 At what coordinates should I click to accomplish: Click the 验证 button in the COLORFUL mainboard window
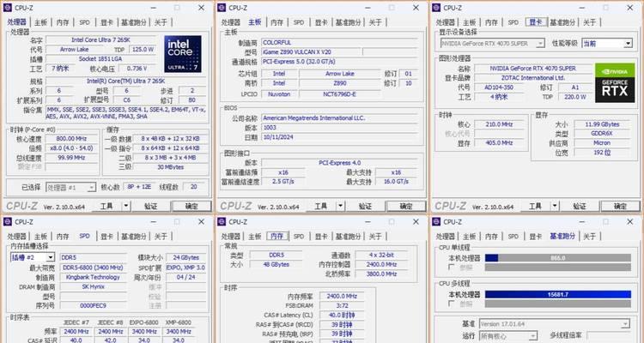tap(366, 206)
